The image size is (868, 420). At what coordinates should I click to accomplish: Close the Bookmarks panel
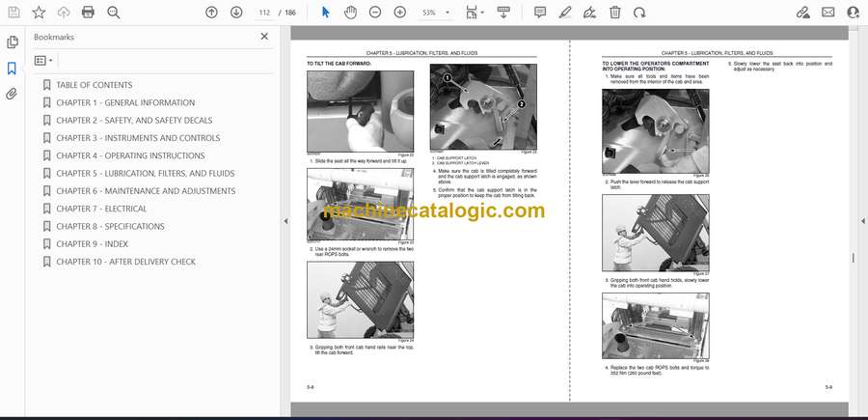[264, 37]
